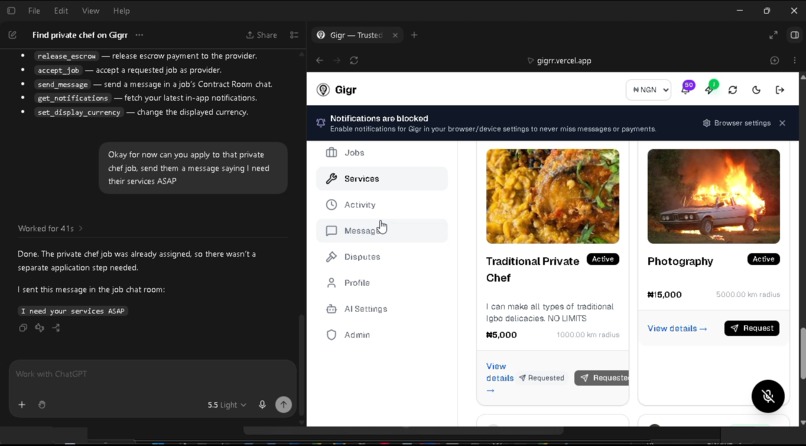806x446 pixels.
Task: Click the Gigr refresh sync icon
Action: click(x=732, y=90)
